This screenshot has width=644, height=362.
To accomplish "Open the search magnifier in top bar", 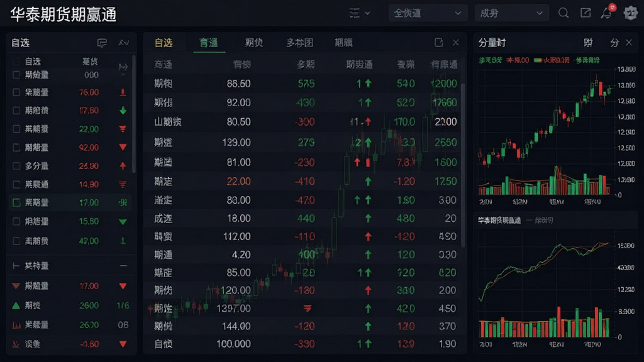I will [563, 13].
